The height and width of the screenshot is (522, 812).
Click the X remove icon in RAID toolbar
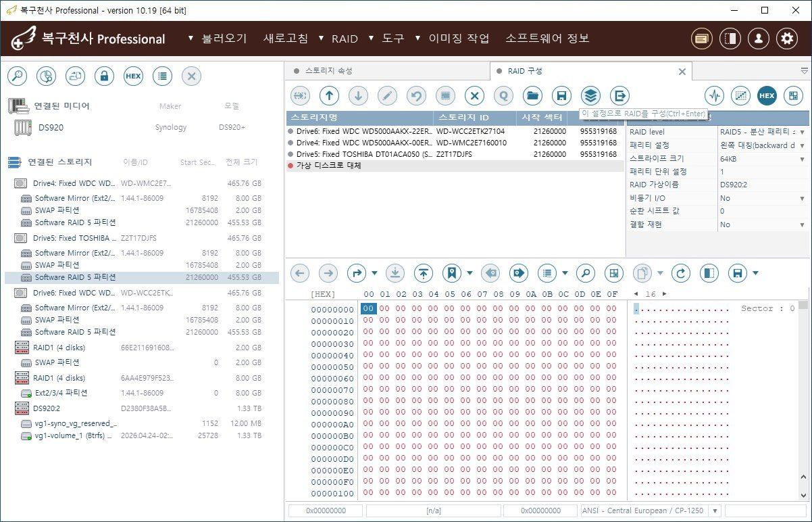point(474,95)
